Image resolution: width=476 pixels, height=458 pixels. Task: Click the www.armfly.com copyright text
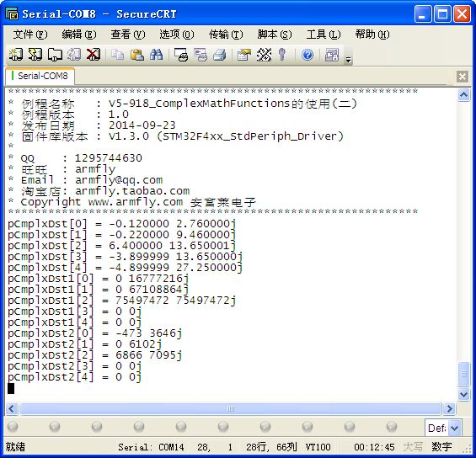pos(136,202)
